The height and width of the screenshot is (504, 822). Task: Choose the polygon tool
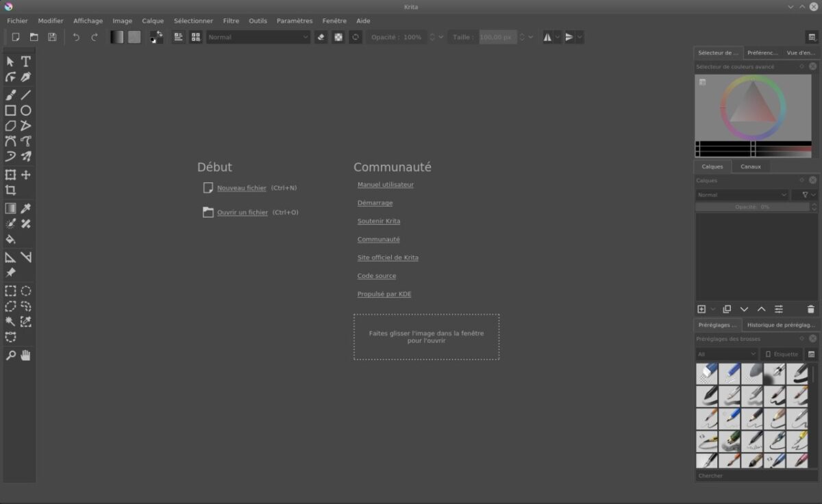tap(10, 126)
